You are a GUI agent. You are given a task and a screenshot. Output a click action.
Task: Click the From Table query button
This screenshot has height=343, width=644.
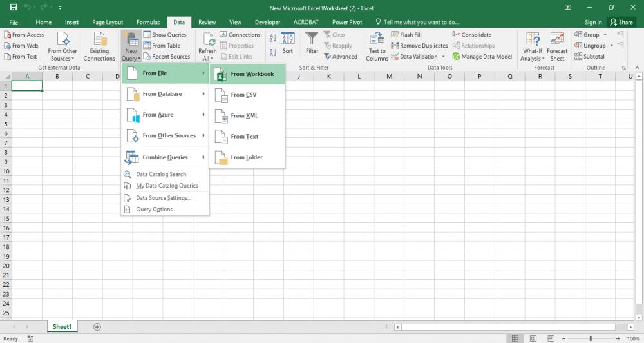coord(162,46)
